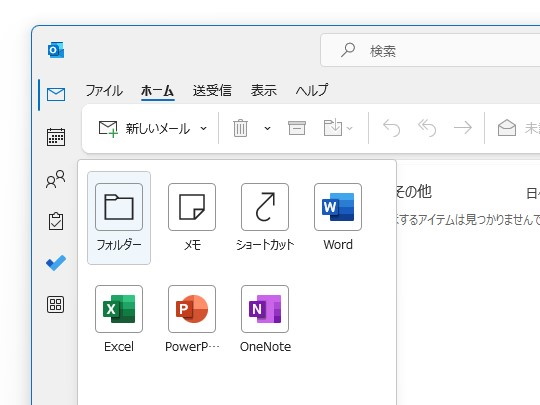Open the ファイル menu
This screenshot has height=405, width=540.
[104, 91]
